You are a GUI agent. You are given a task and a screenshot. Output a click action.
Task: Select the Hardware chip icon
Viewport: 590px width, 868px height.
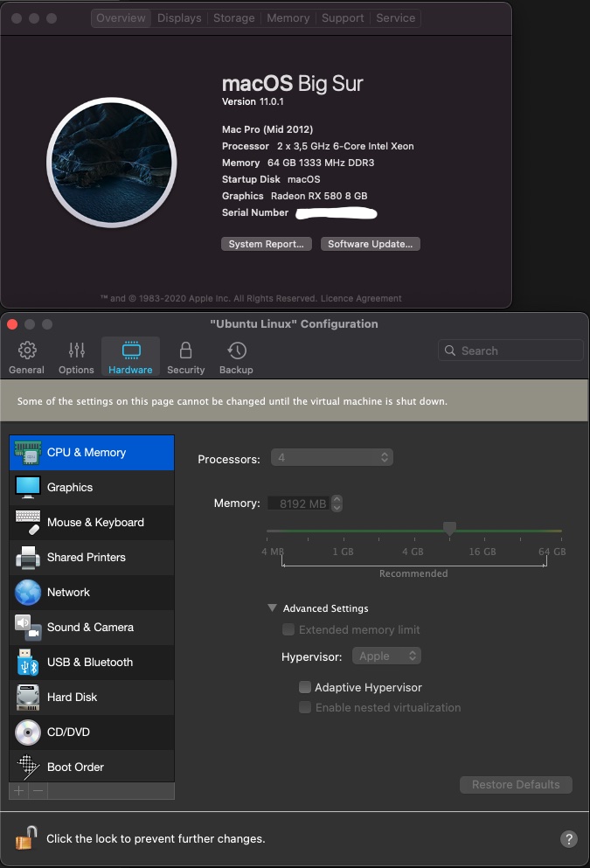point(131,350)
